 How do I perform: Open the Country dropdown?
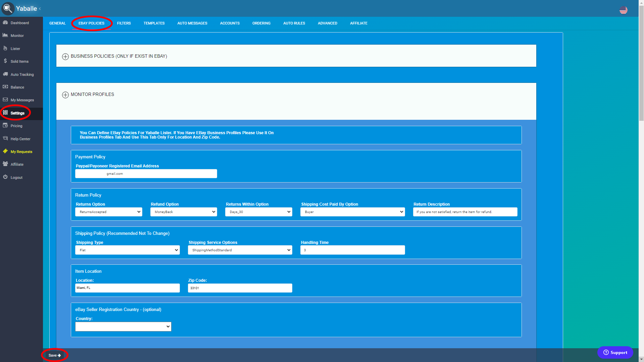[123, 327]
